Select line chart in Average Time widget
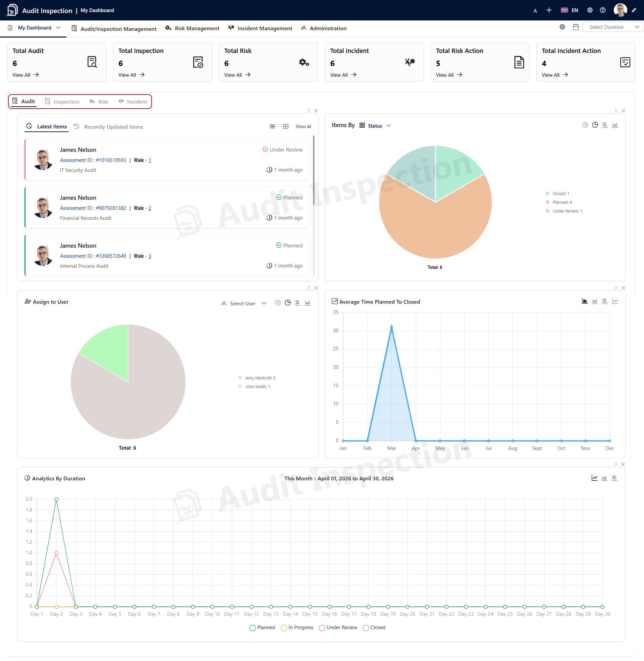 click(x=615, y=301)
